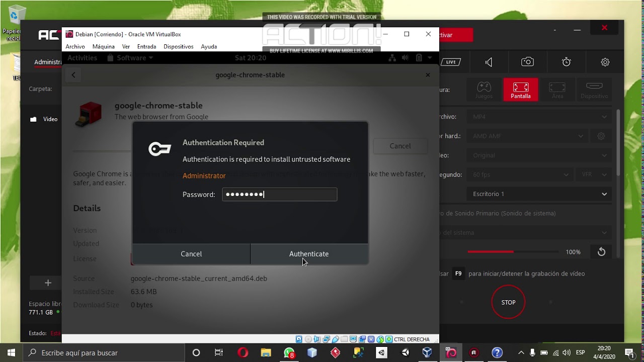Open the Ayuda menu in VirtualBox
The width and height of the screenshot is (644, 362).
(x=209, y=46)
